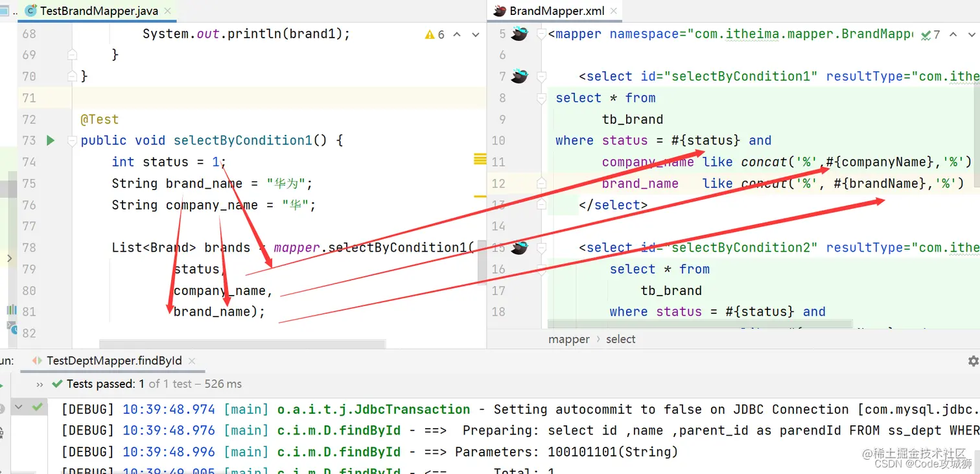Click MyBatis bird icon on line 5
The image size is (980, 474).
point(519,34)
